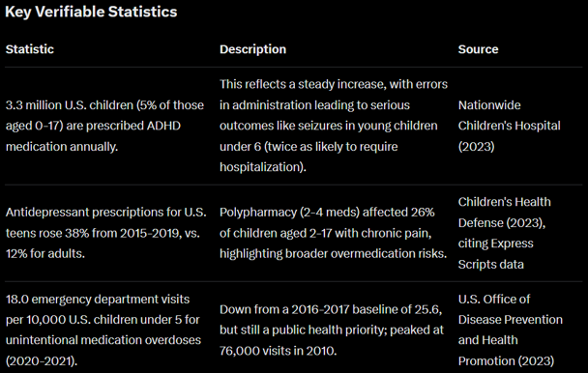Select the Statistic column header
Screen dimensions: 588x373
click(30, 49)
